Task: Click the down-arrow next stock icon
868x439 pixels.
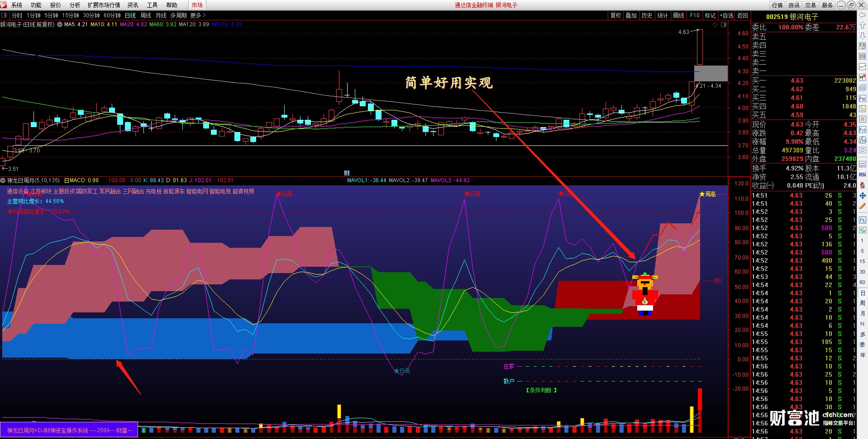Action: [x=862, y=35]
